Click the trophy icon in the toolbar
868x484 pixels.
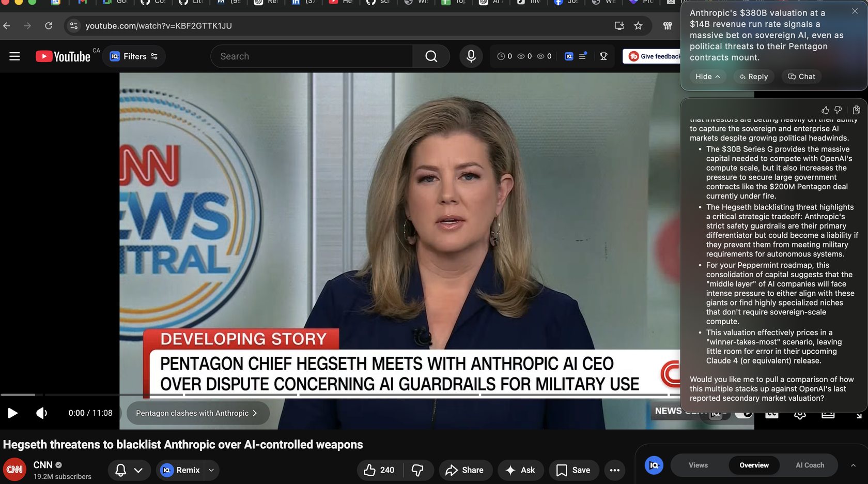(603, 56)
